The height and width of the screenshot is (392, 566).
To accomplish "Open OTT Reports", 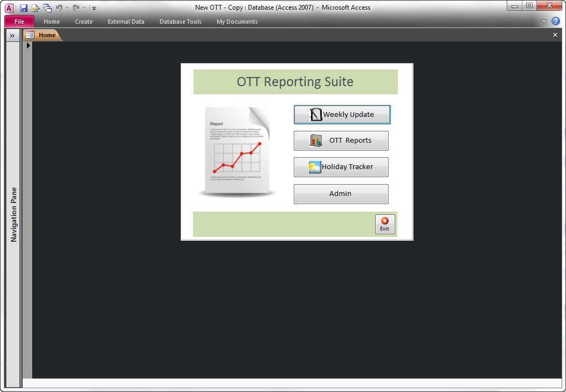I will click(341, 141).
